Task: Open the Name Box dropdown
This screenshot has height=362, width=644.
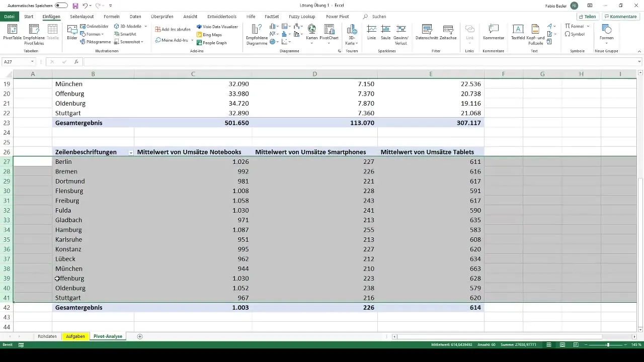Action: click(x=32, y=62)
